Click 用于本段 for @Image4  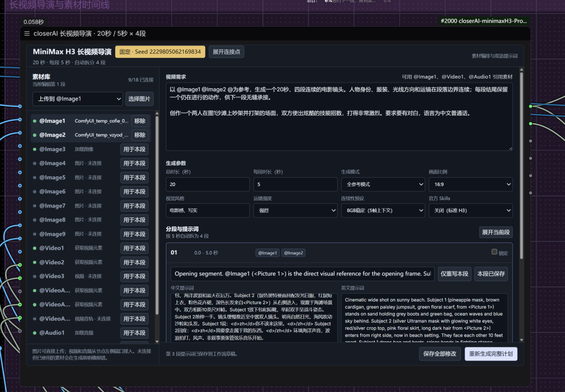point(134,164)
